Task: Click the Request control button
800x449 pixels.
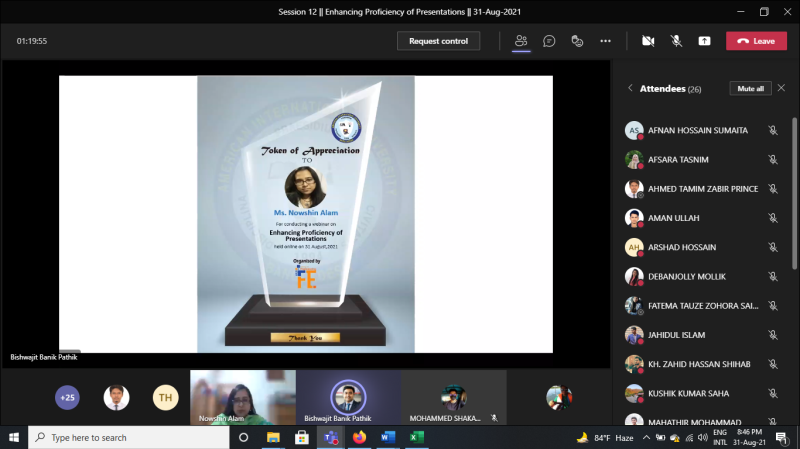Action: (x=438, y=41)
